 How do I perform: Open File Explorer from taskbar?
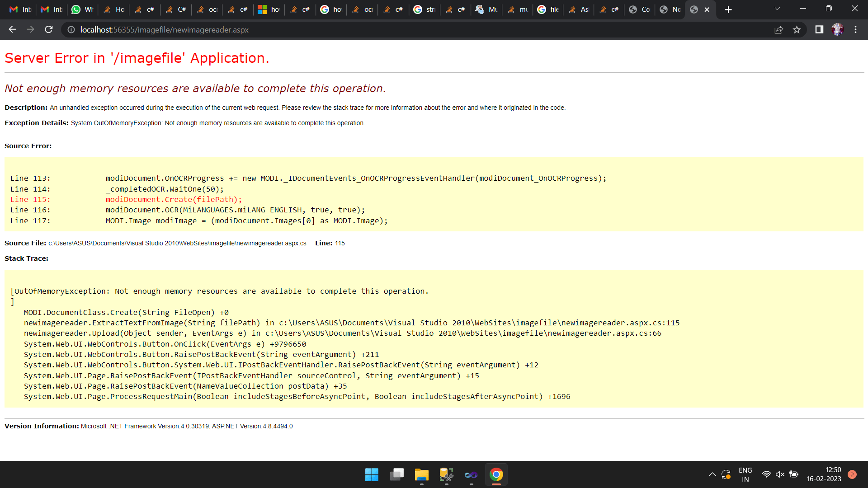pyautogui.click(x=421, y=475)
